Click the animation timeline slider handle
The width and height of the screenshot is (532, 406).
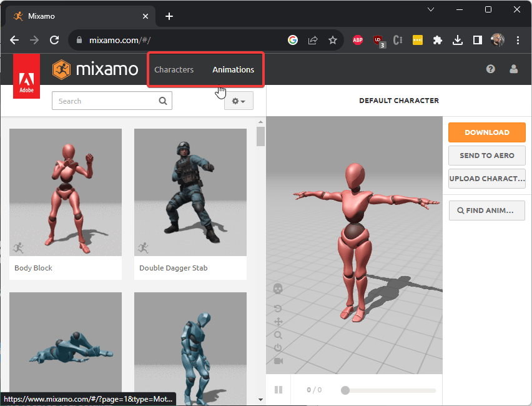(345, 390)
